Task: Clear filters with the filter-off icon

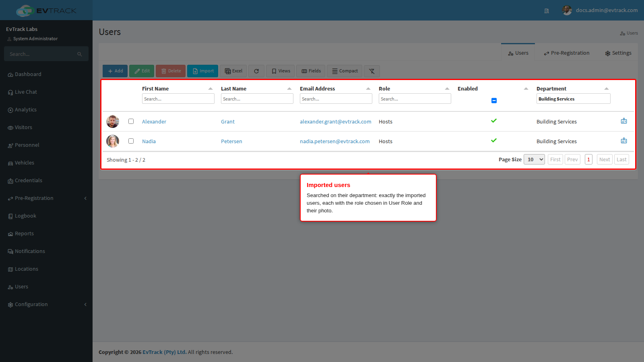Action: [x=372, y=71]
